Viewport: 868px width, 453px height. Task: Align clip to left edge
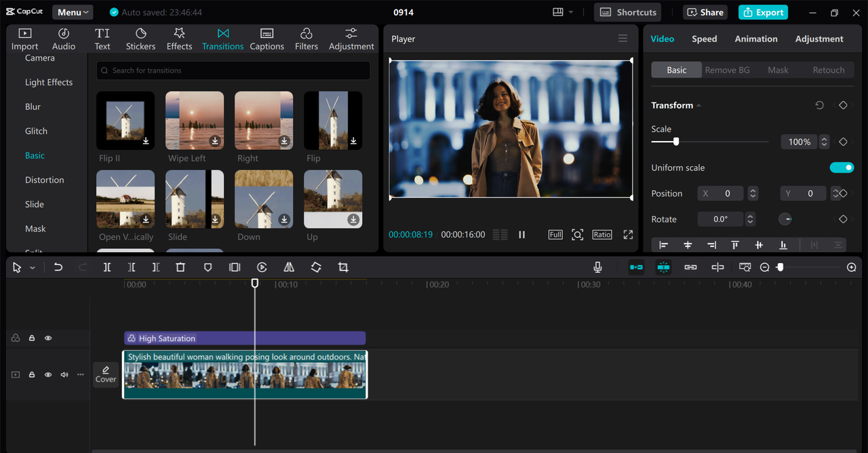[x=663, y=245]
